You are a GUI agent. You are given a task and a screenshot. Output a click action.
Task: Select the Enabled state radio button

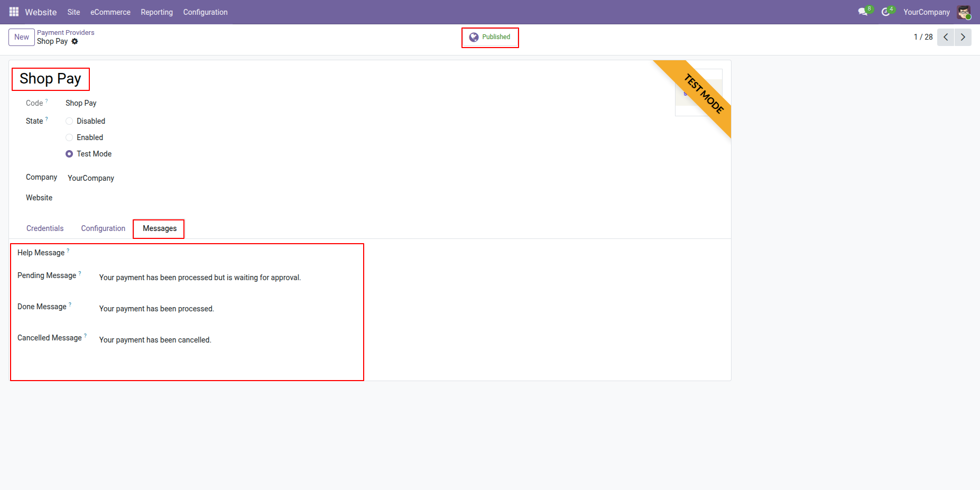pyautogui.click(x=69, y=137)
